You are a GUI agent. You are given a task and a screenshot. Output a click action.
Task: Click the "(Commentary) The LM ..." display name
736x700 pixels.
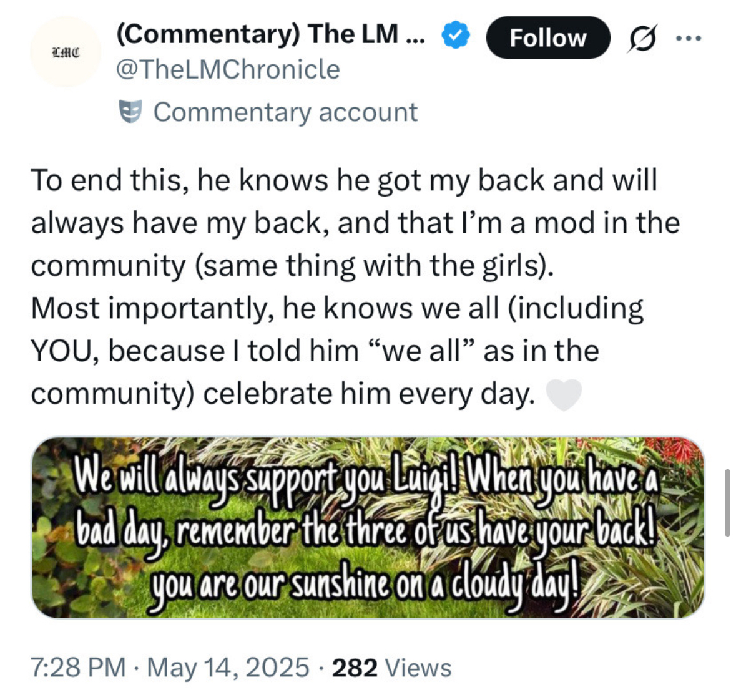point(271,34)
